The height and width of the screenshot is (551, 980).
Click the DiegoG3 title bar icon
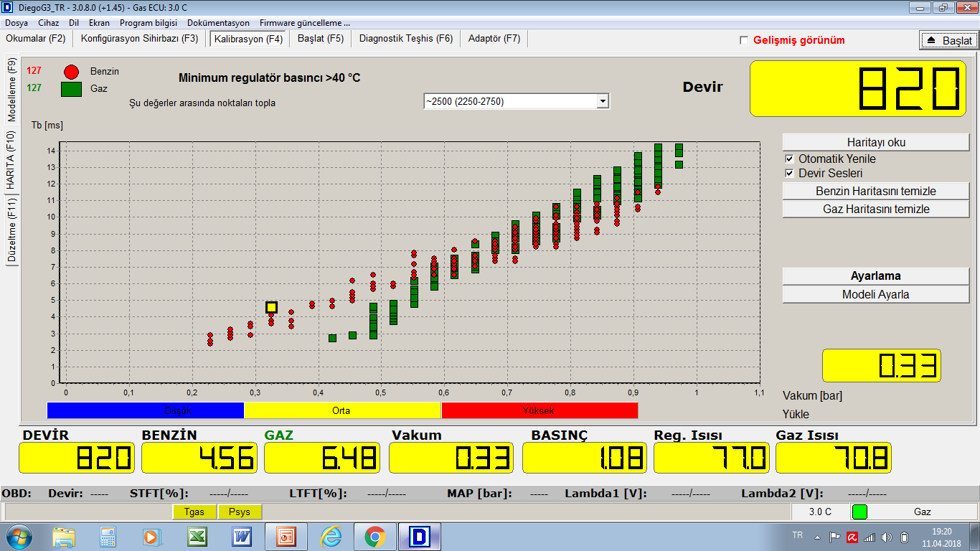pyautogui.click(x=8, y=7)
